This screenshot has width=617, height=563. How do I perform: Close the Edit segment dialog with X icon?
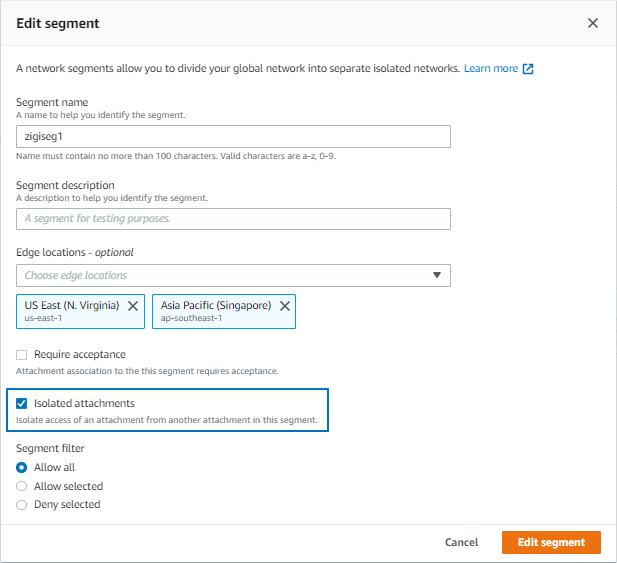coord(593,23)
